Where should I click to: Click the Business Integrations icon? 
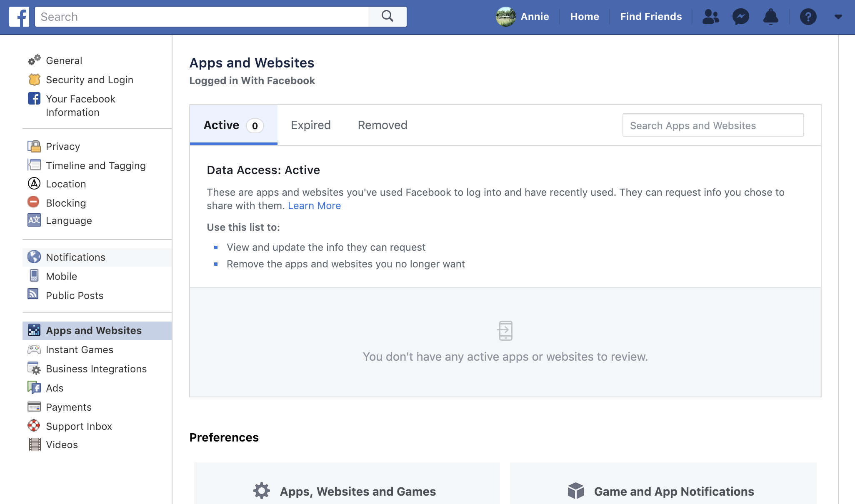(34, 368)
